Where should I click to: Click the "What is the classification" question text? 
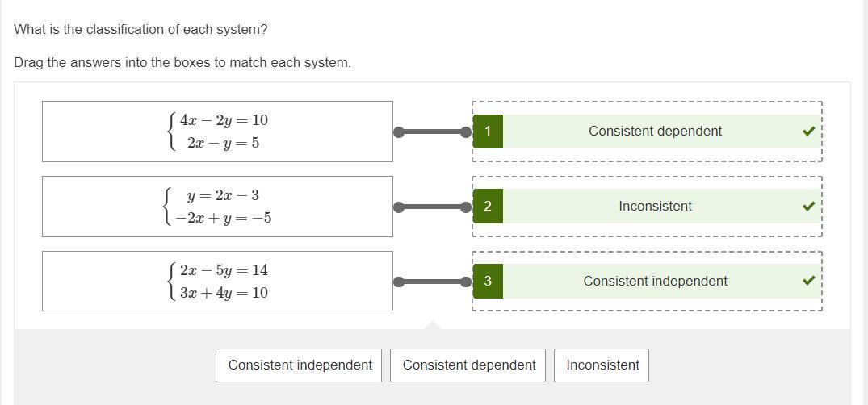point(140,30)
